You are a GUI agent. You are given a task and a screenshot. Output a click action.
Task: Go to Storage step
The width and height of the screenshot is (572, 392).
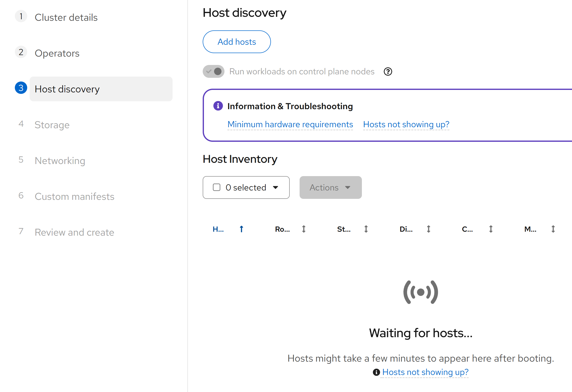pyautogui.click(x=52, y=125)
